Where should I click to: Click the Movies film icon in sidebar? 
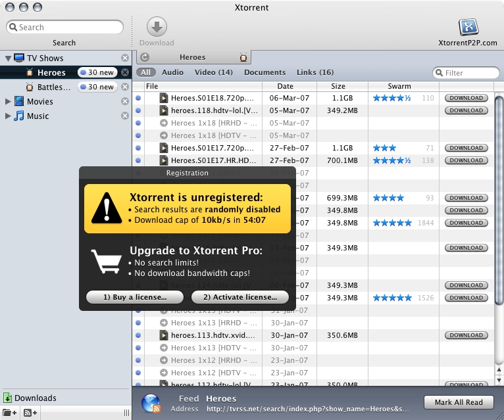(x=19, y=101)
